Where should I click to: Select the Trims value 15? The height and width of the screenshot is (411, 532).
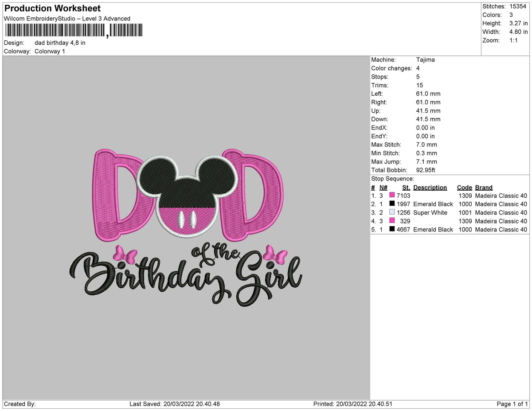420,85
